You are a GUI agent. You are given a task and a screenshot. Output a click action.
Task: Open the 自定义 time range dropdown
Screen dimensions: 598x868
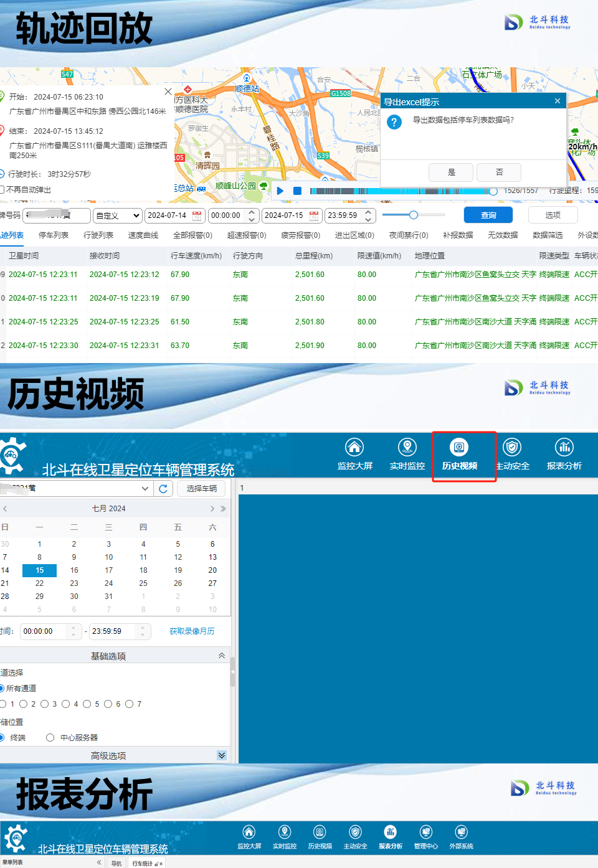[x=117, y=215]
